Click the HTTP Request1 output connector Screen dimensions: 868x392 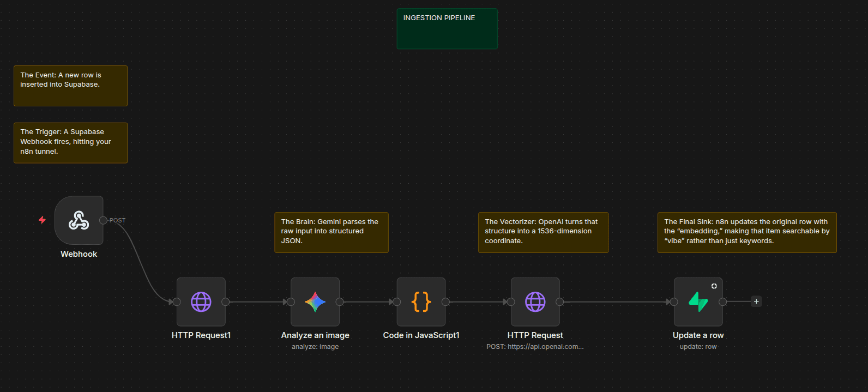225,301
